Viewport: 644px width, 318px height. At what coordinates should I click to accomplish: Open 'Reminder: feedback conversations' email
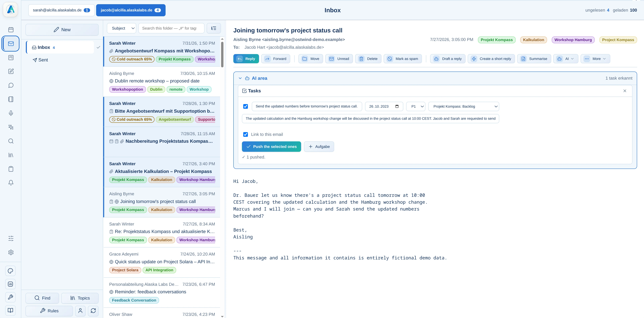(162, 292)
